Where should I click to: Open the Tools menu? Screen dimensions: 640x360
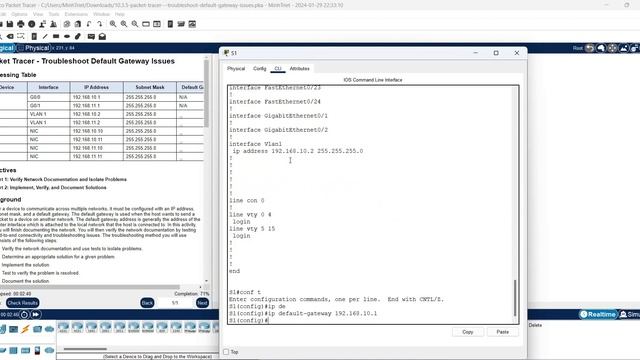(x=54, y=14)
